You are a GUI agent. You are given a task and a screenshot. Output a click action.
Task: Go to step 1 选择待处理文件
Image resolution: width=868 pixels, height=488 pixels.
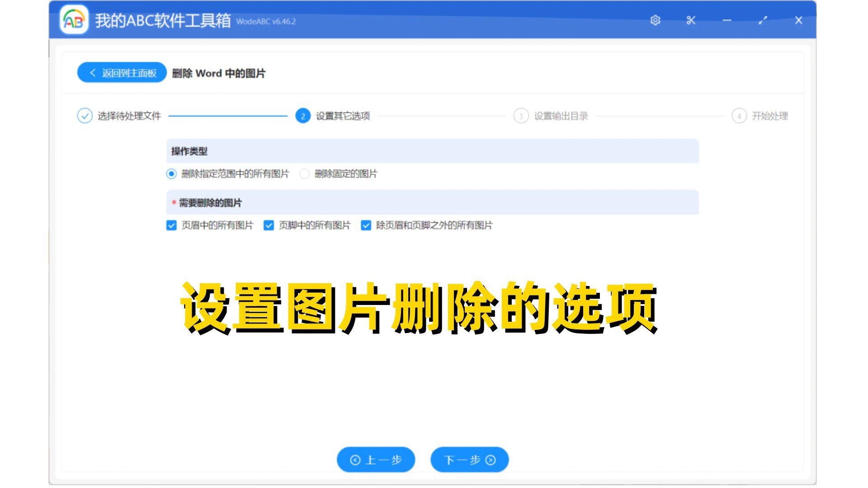point(119,116)
